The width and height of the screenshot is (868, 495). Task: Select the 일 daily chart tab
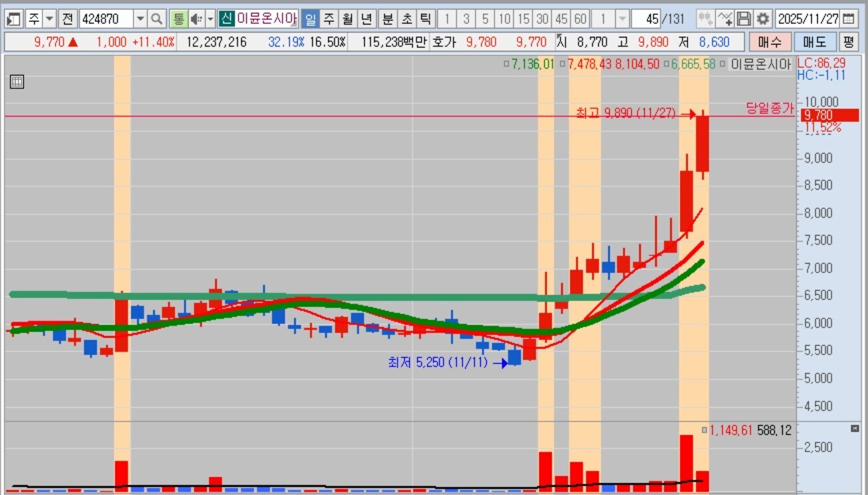(x=311, y=19)
